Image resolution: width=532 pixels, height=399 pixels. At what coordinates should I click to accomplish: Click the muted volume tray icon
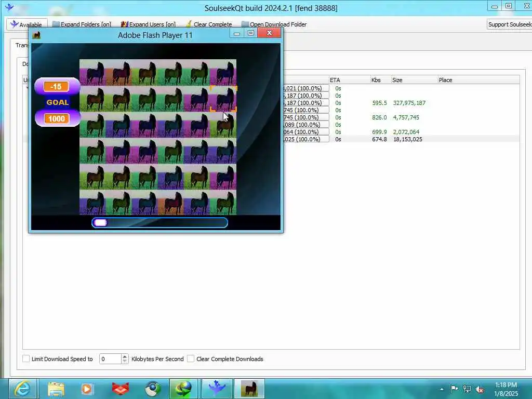pyautogui.click(x=480, y=390)
